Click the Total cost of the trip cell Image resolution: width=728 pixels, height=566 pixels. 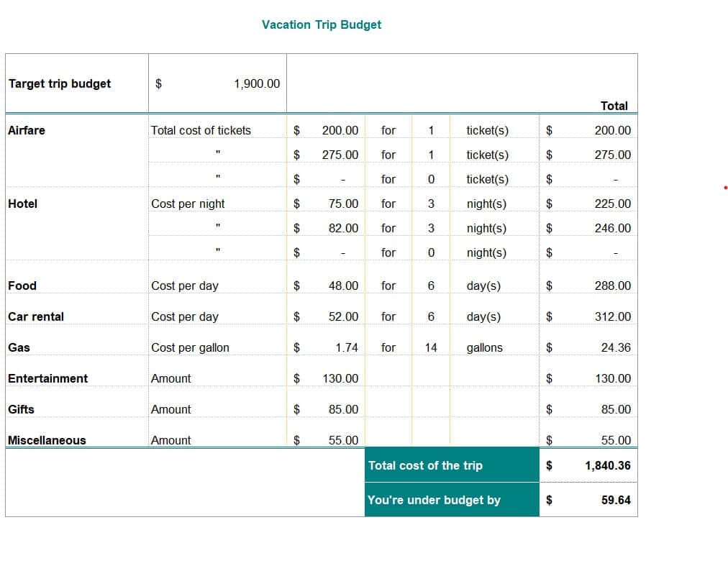(x=425, y=465)
